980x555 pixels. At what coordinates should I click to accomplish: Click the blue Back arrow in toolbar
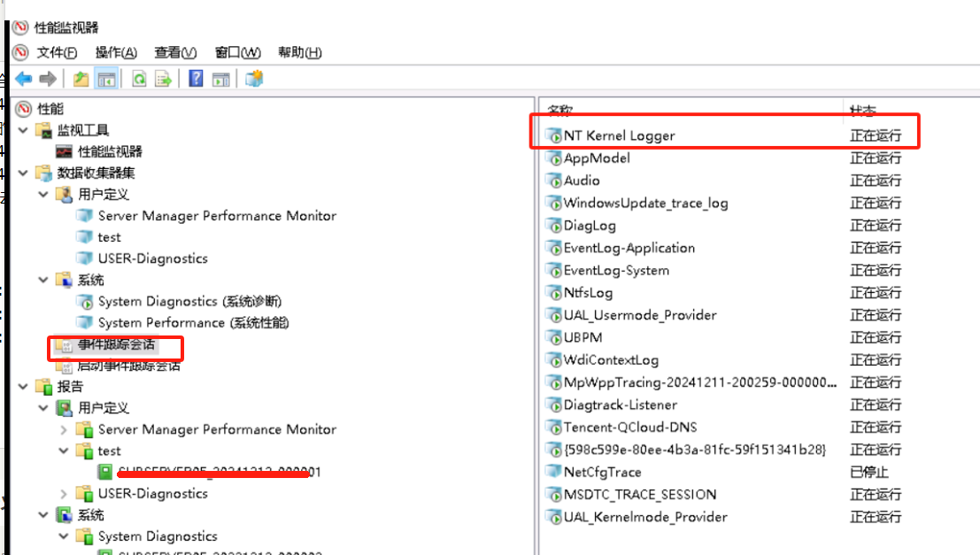pos(23,80)
